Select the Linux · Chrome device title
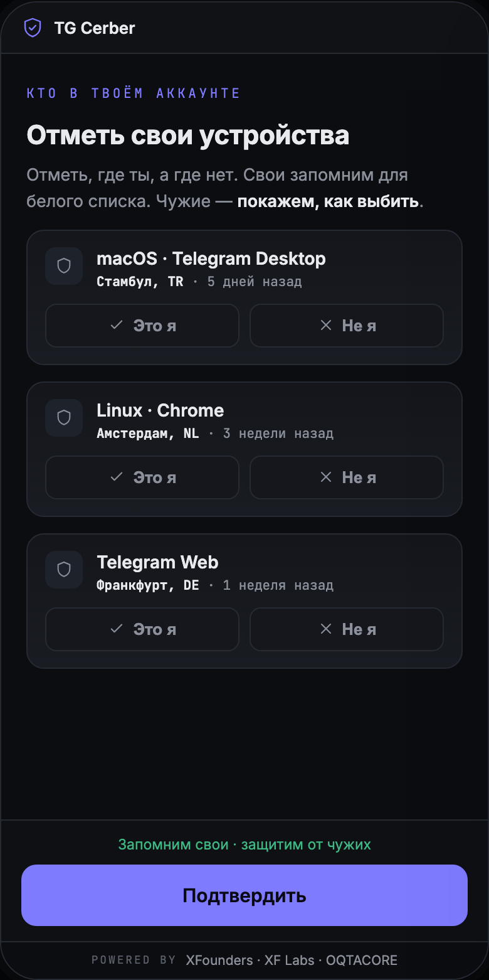This screenshot has width=489, height=980. [x=160, y=410]
